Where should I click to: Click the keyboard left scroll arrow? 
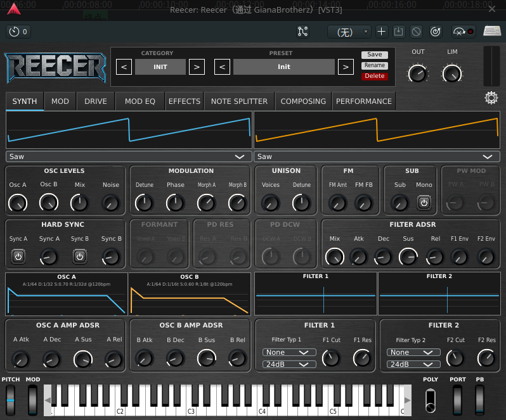tap(48, 400)
